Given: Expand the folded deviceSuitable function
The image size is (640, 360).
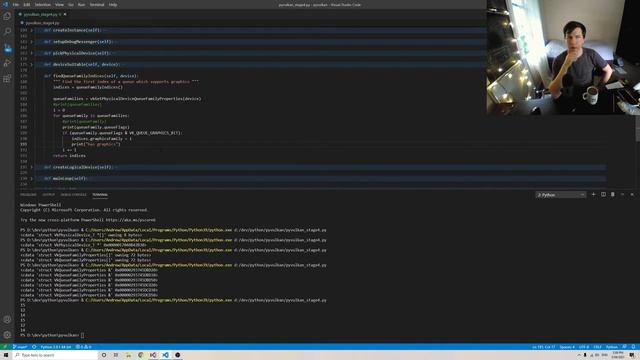Looking at the screenshot, I should [31, 64].
